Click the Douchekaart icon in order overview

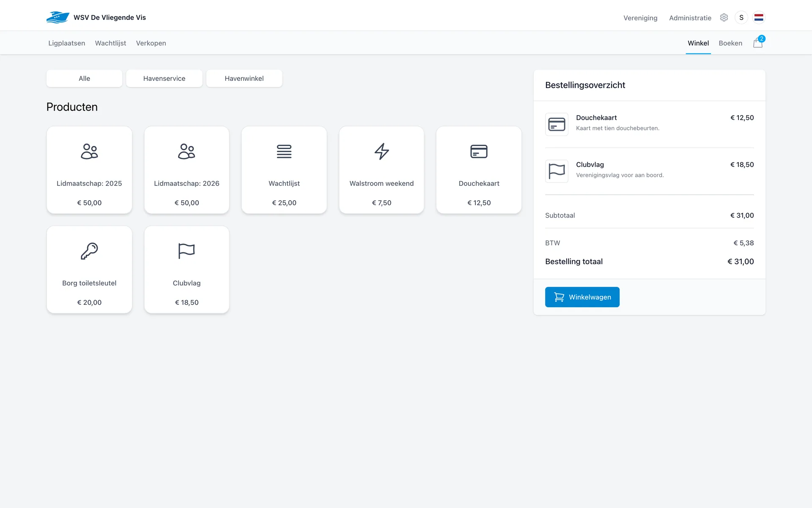pyautogui.click(x=557, y=124)
